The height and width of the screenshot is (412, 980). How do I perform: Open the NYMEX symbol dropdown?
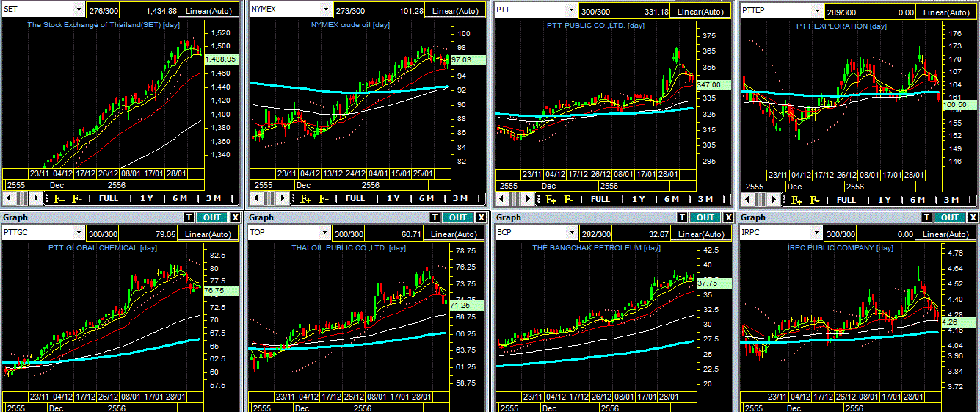click(325, 10)
